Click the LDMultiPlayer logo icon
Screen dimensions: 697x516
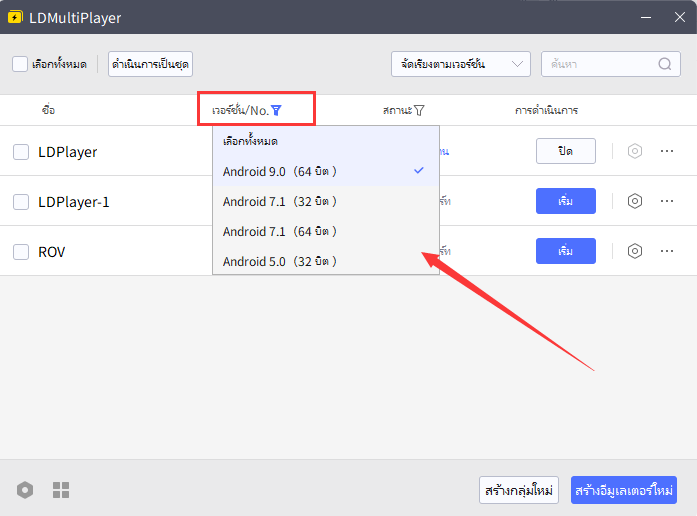tap(15, 17)
